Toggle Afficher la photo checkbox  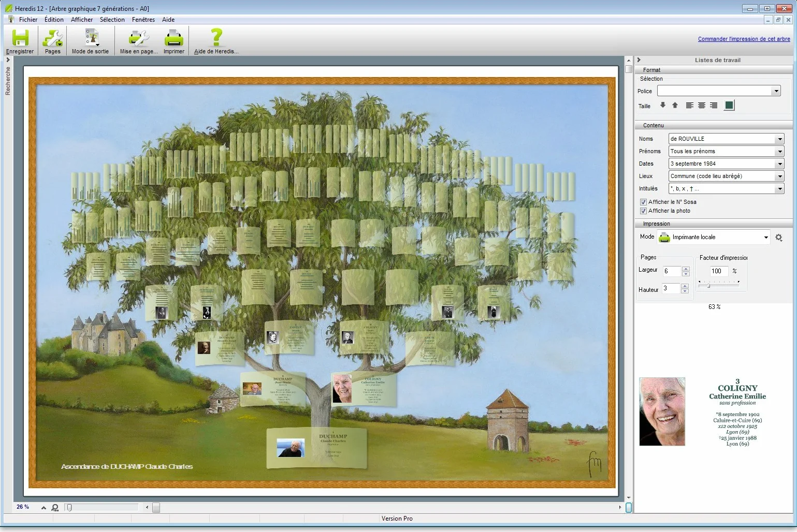643,211
